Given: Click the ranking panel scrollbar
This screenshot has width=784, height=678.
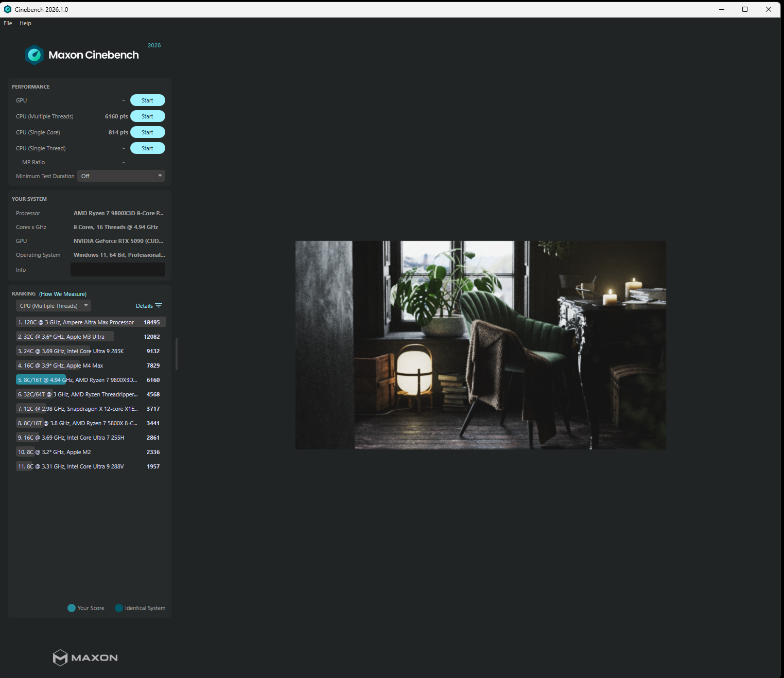Looking at the screenshot, I should [x=177, y=354].
